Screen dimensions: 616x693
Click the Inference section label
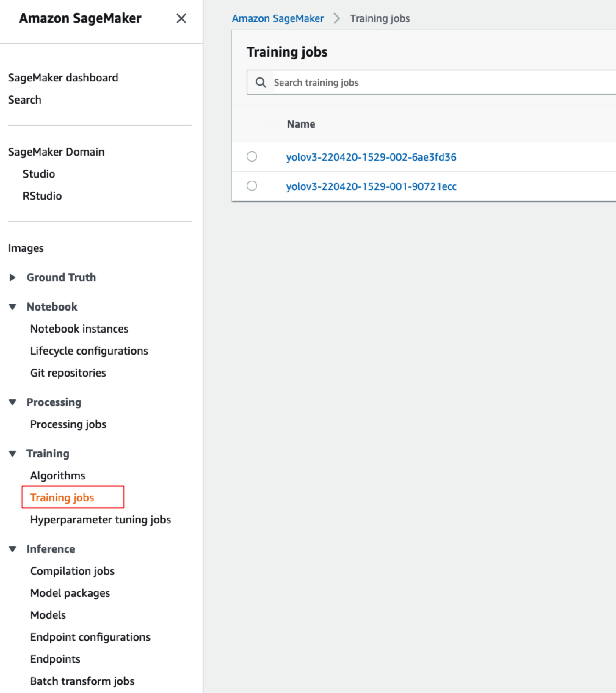(51, 549)
